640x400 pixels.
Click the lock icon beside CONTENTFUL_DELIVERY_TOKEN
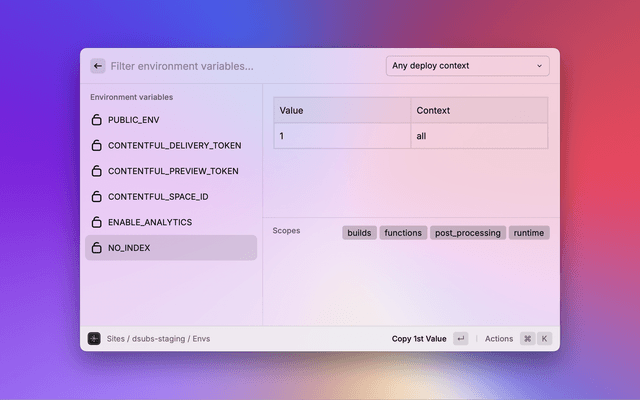point(97,145)
